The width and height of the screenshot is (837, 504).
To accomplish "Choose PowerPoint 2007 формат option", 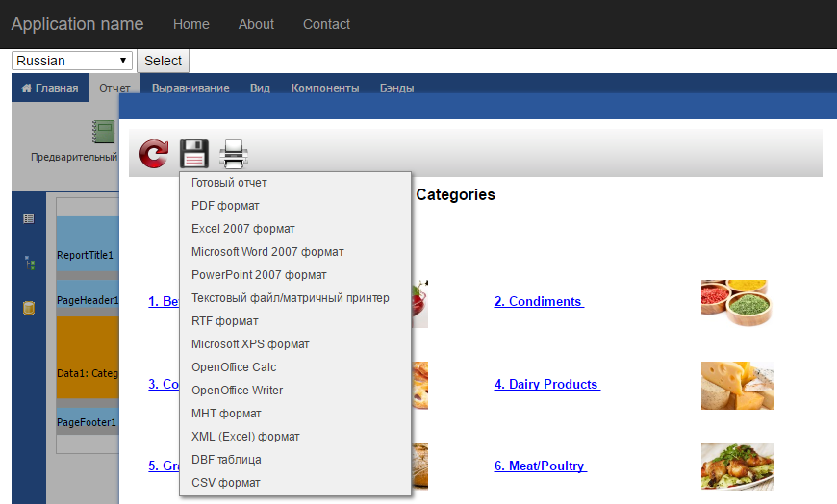I will tap(295, 275).
